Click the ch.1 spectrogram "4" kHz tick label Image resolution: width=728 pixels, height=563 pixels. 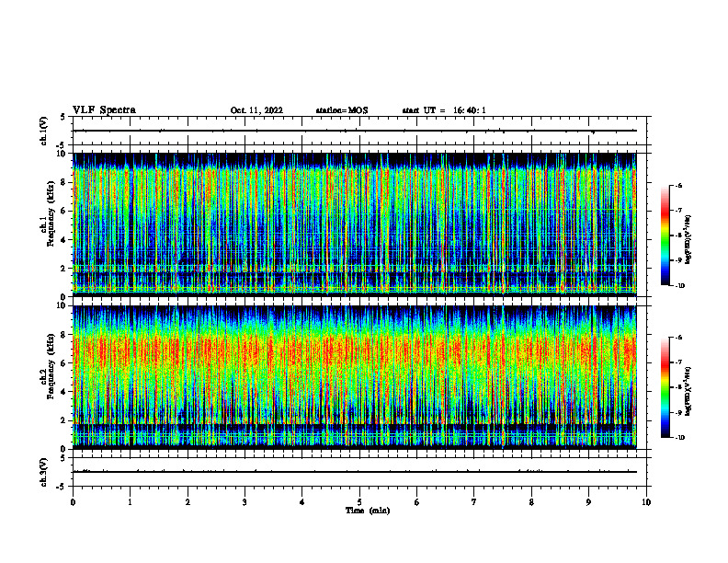(64, 240)
